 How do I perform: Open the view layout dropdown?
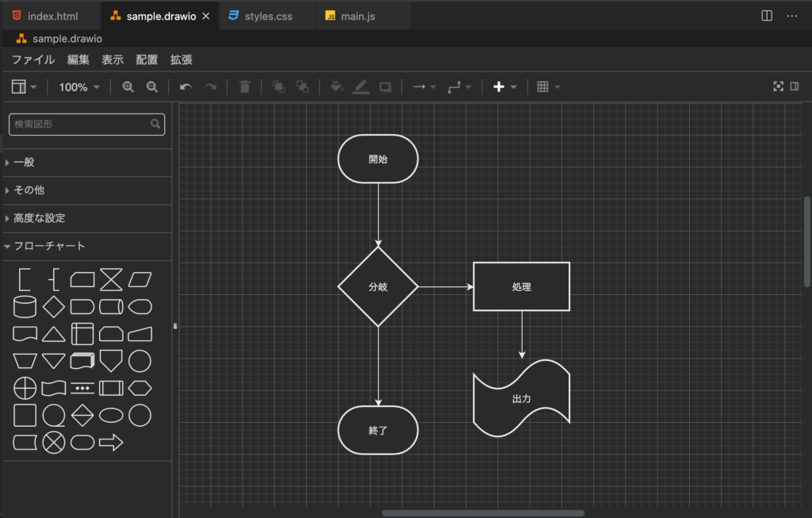coord(25,86)
